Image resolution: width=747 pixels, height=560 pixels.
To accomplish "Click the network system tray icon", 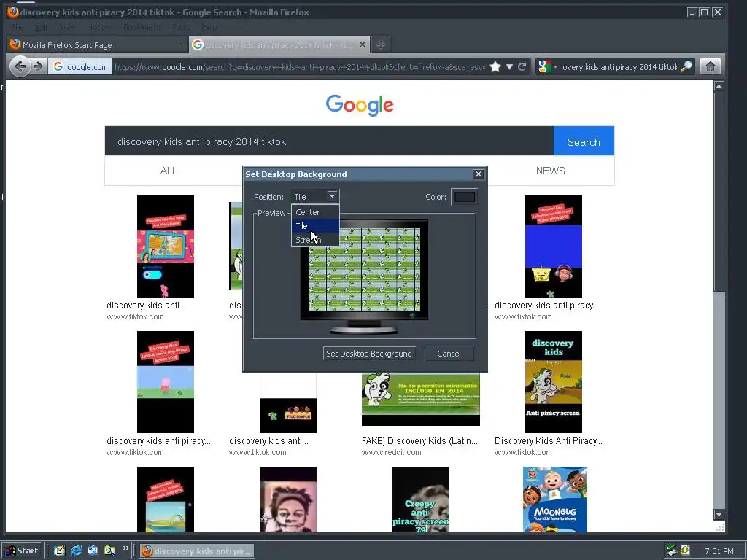I will click(672, 551).
